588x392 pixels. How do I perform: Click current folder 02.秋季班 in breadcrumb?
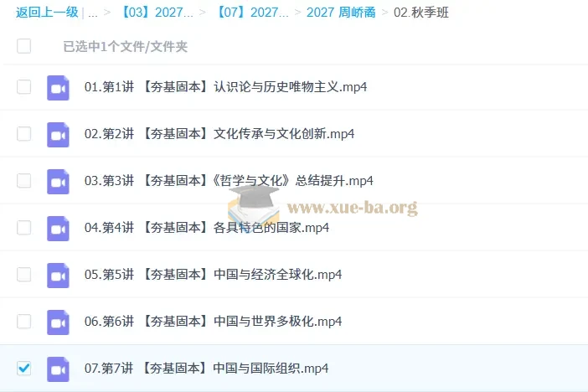(x=421, y=13)
